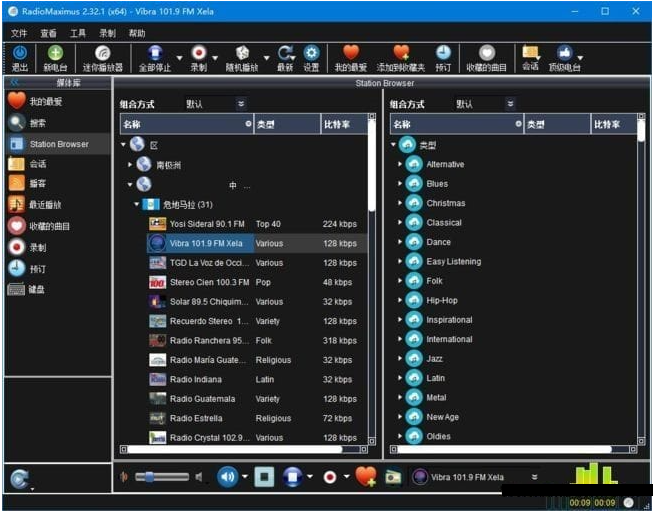This screenshot has width=653, height=514.
Task: Open the 工具 menu
Action: tap(78, 33)
